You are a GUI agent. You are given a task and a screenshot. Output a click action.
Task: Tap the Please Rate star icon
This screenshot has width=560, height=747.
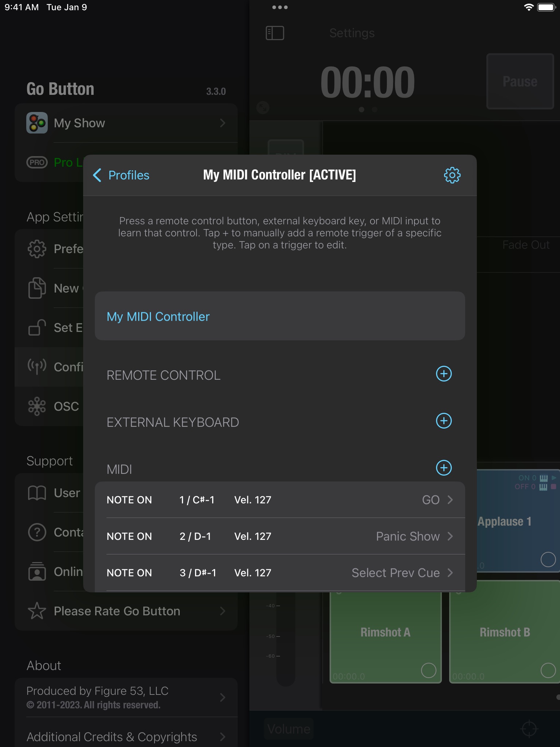(x=37, y=611)
